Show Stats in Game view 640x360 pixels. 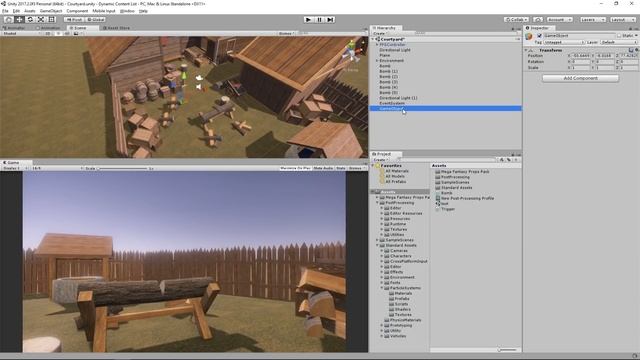tap(341, 168)
